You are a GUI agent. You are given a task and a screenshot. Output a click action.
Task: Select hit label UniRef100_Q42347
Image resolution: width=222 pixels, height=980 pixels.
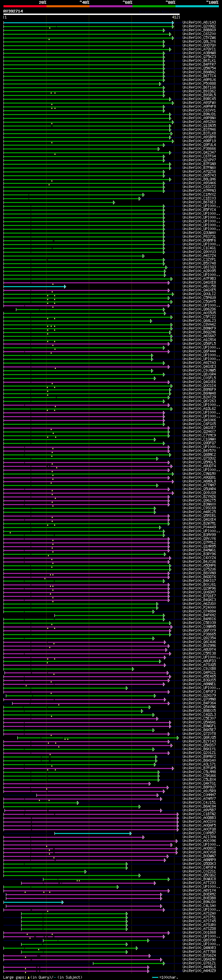pyautogui.click(x=199, y=153)
